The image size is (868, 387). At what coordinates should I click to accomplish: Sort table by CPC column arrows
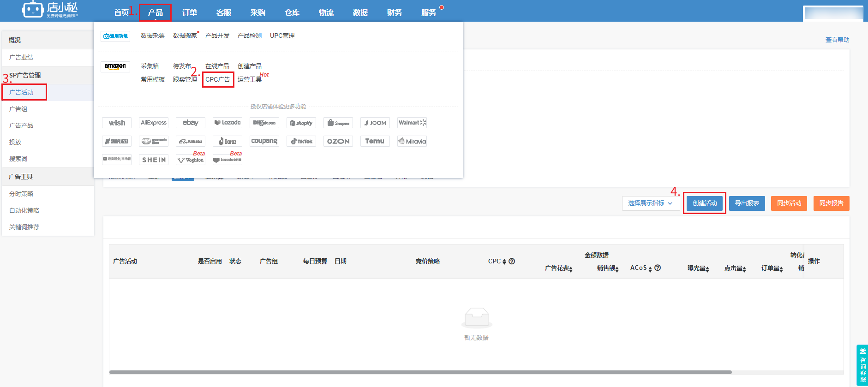click(x=504, y=262)
